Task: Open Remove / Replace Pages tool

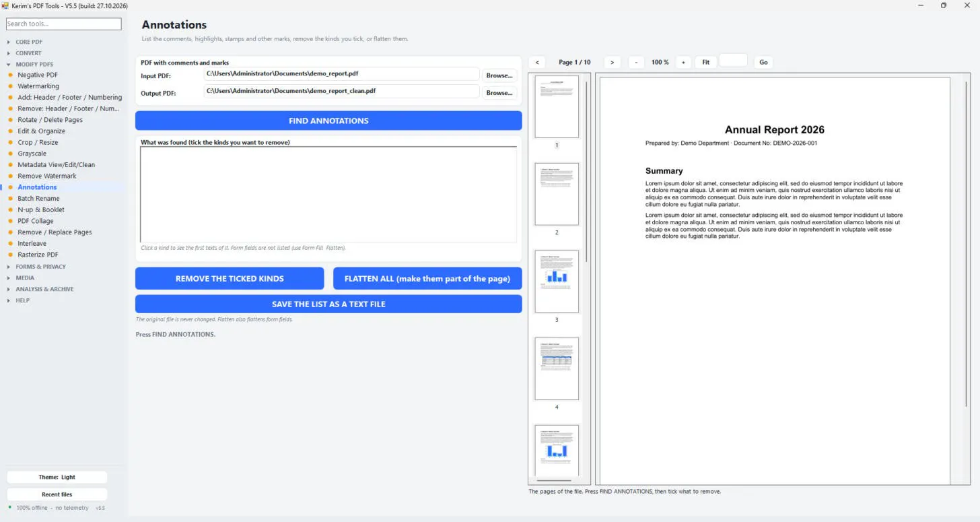Action: (55, 232)
